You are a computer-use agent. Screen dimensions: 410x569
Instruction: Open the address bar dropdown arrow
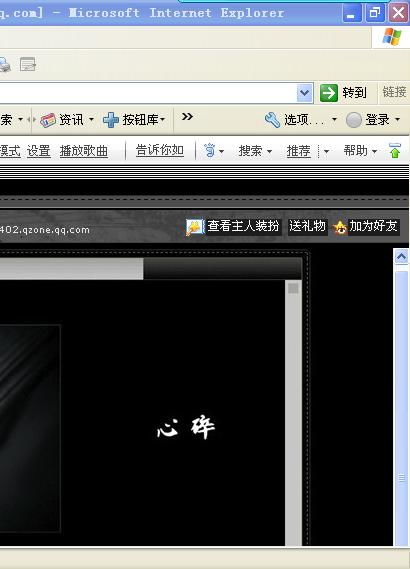[x=304, y=93]
